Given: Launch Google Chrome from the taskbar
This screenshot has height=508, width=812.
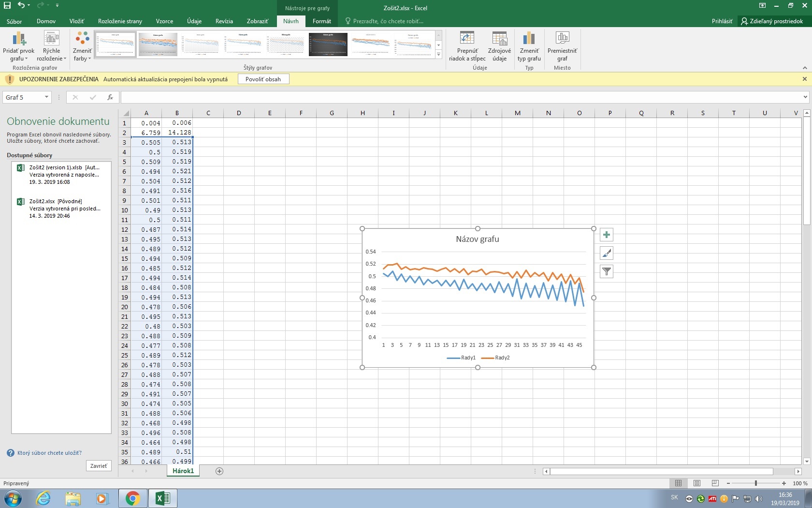Looking at the screenshot, I should tap(132, 498).
